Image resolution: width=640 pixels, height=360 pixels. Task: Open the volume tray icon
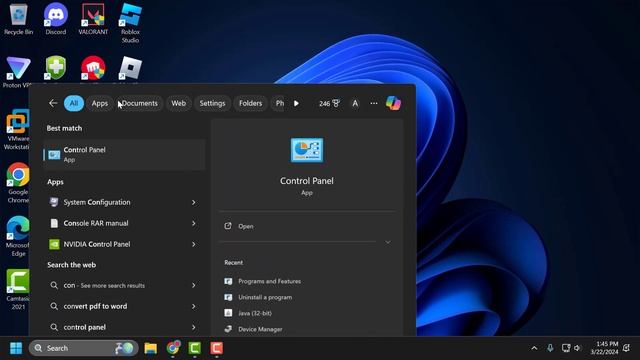click(x=578, y=348)
